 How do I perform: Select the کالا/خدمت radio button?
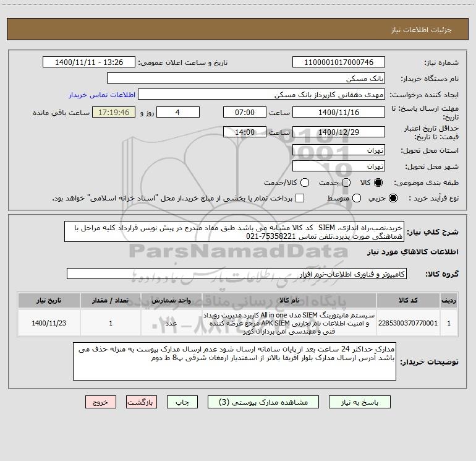[x=305, y=183]
